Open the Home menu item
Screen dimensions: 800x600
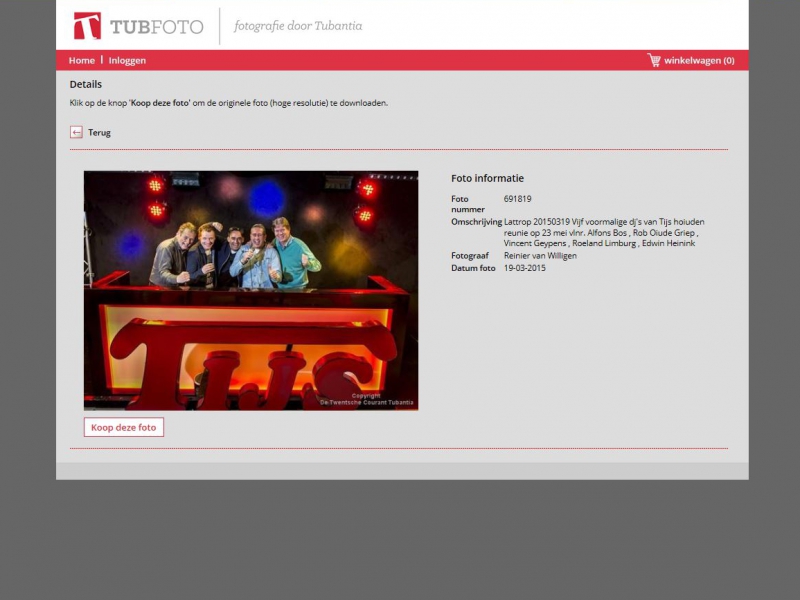tap(82, 60)
